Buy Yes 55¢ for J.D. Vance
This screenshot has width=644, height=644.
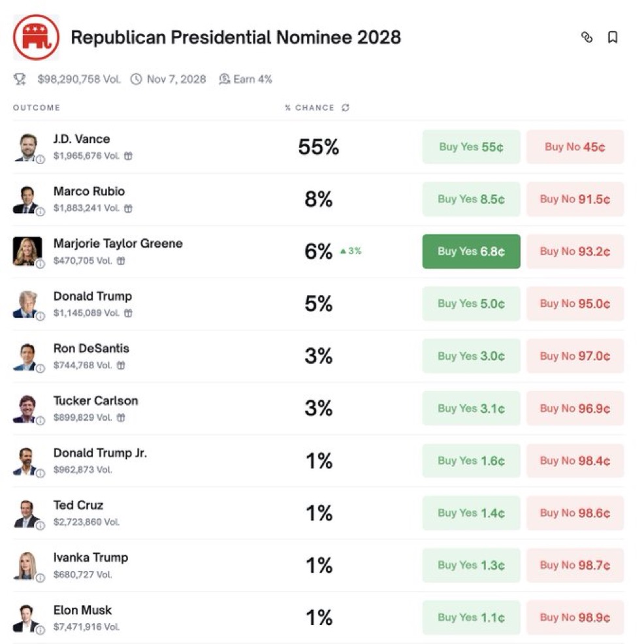pyautogui.click(x=471, y=147)
